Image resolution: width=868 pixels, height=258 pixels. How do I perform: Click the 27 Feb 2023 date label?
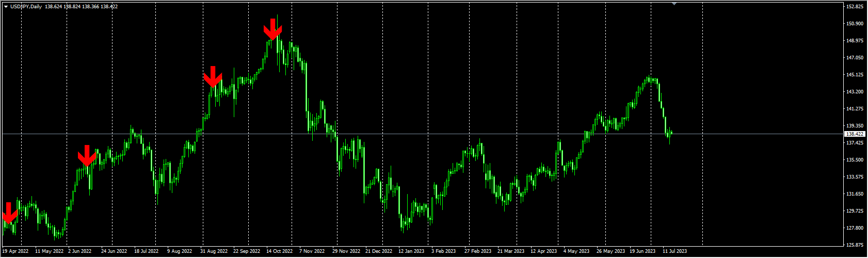478,251
